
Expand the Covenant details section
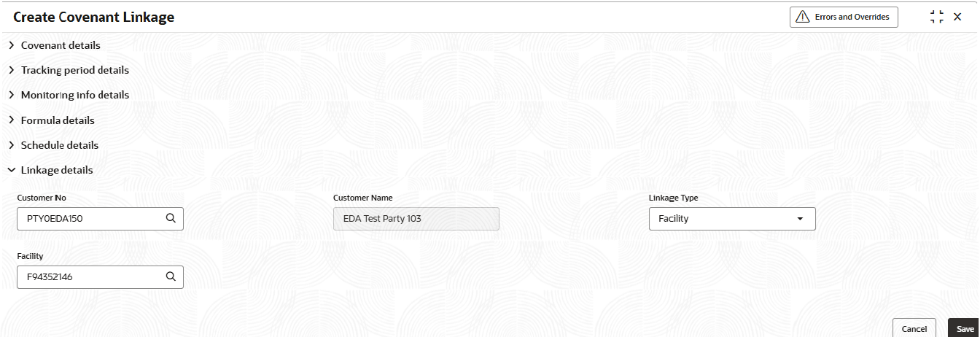[61, 45]
